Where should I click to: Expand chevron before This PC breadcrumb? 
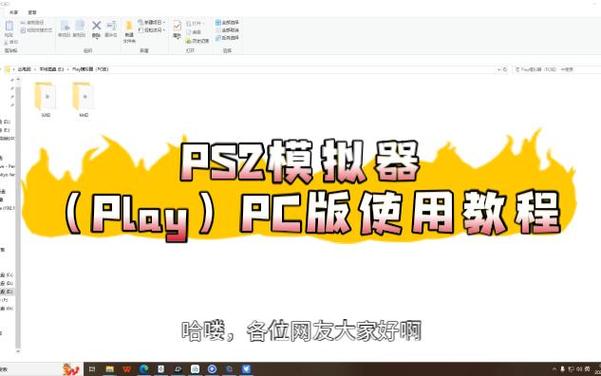click(14, 69)
